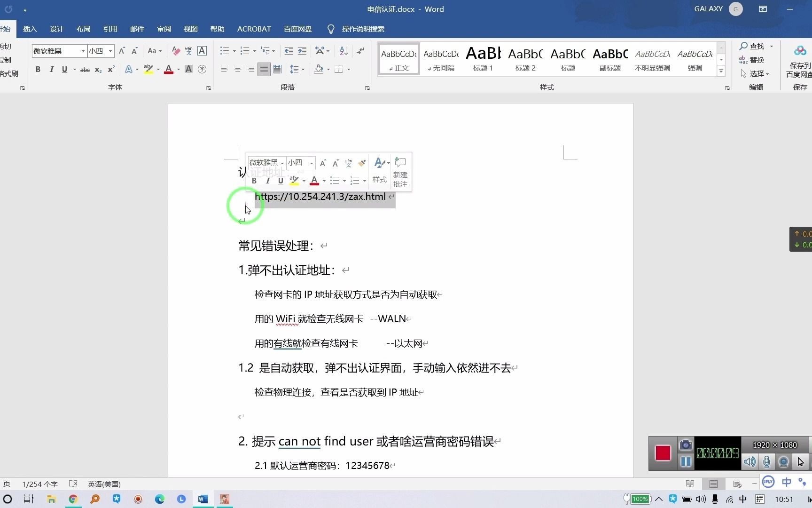The width and height of the screenshot is (812, 508).
Task: Toggle Italic in the ribbon font group
Action: (51, 70)
